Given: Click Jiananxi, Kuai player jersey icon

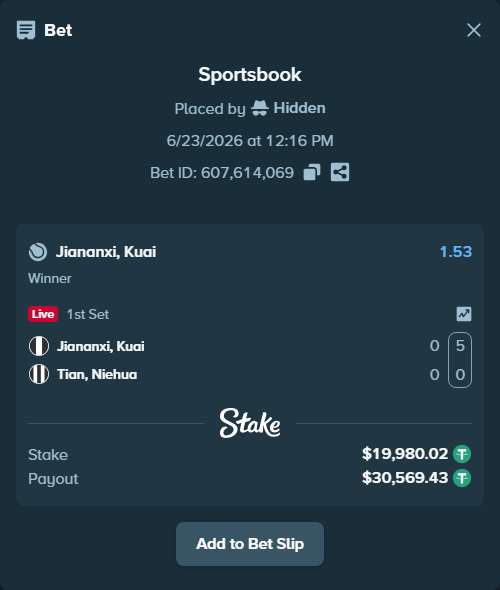Looking at the screenshot, I should [x=39, y=346].
